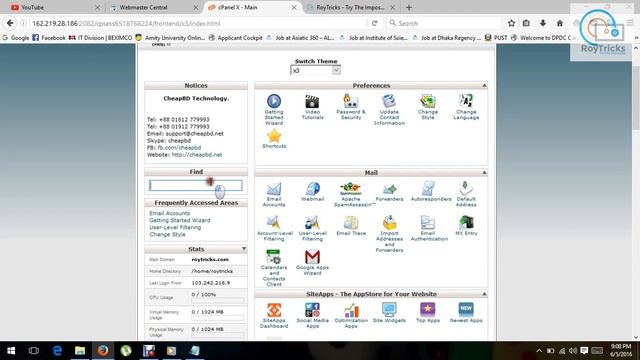Open the Google bookmark
The image size is (640, 360).
point(16,38)
